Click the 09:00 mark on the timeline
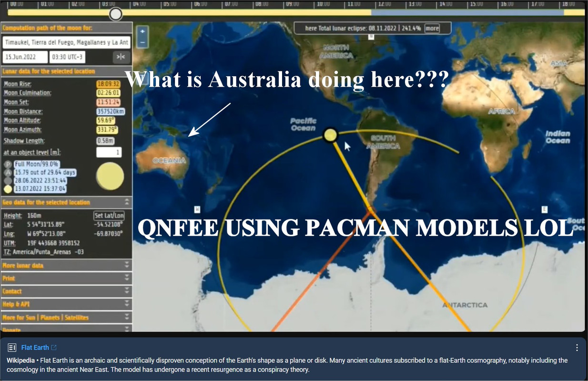 [292, 4]
